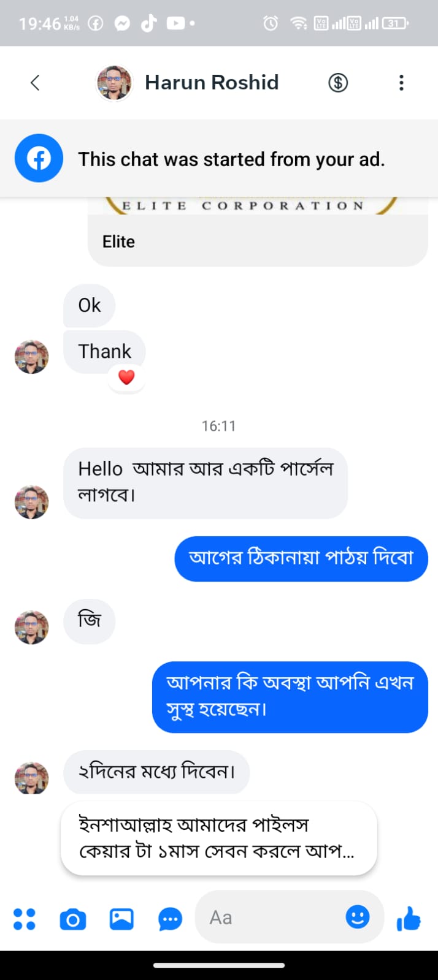This screenshot has width=438, height=980.
Task: Tap the Facebook icon in ad banner
Action: coord(39,159)
